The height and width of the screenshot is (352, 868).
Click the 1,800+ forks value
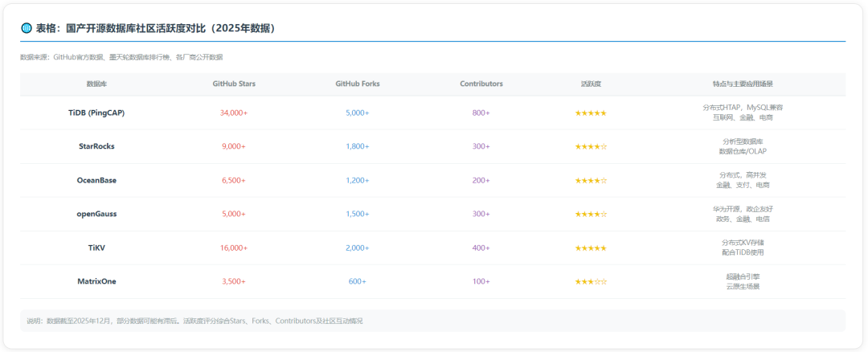358,146
